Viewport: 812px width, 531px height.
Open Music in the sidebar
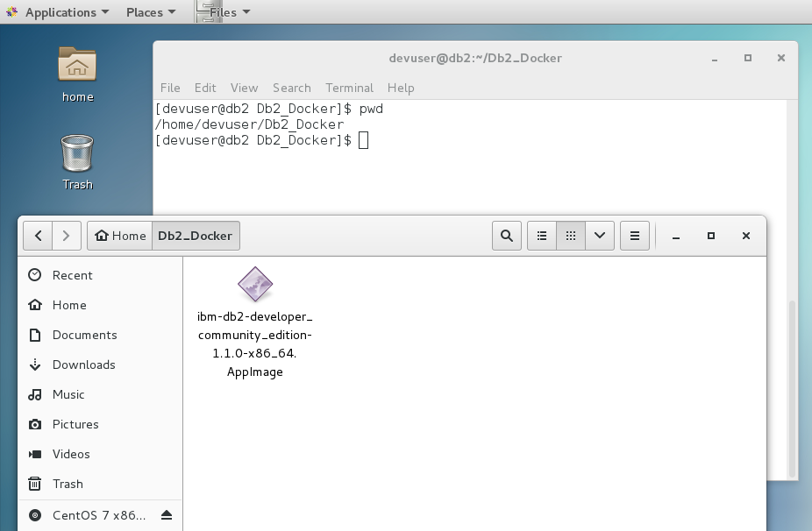tap(100, 395)
